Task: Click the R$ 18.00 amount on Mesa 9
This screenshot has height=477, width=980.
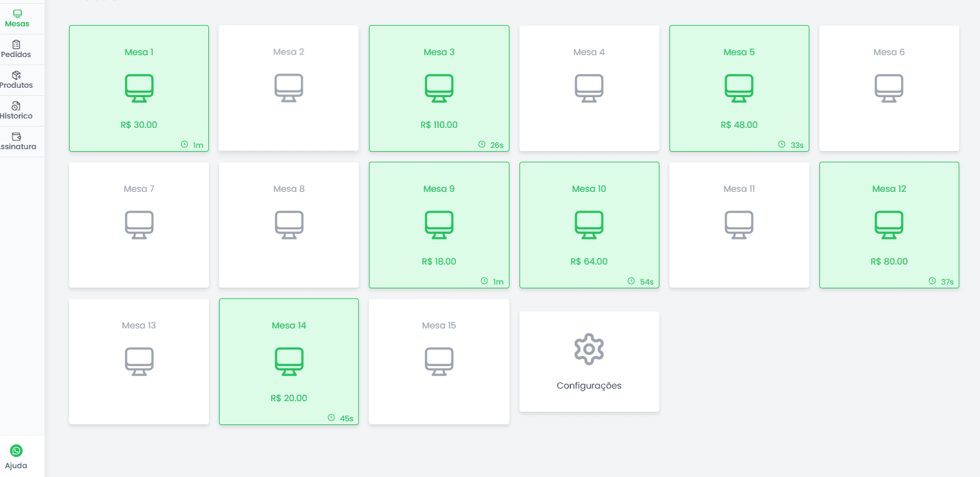Action: [x=439, y=261]
